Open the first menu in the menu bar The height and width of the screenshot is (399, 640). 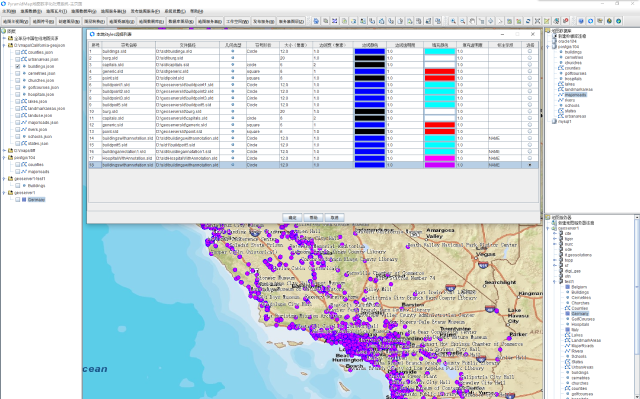[x=9, y=11]
